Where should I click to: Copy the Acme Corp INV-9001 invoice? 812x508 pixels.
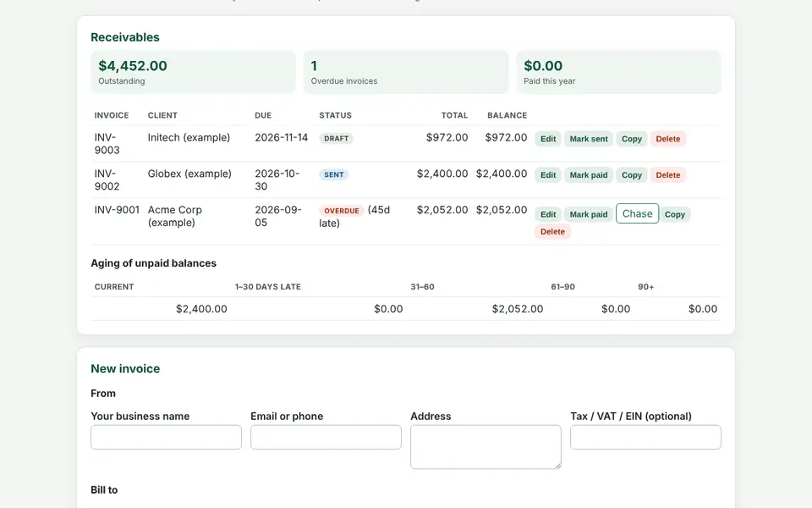tap(675, 214)
